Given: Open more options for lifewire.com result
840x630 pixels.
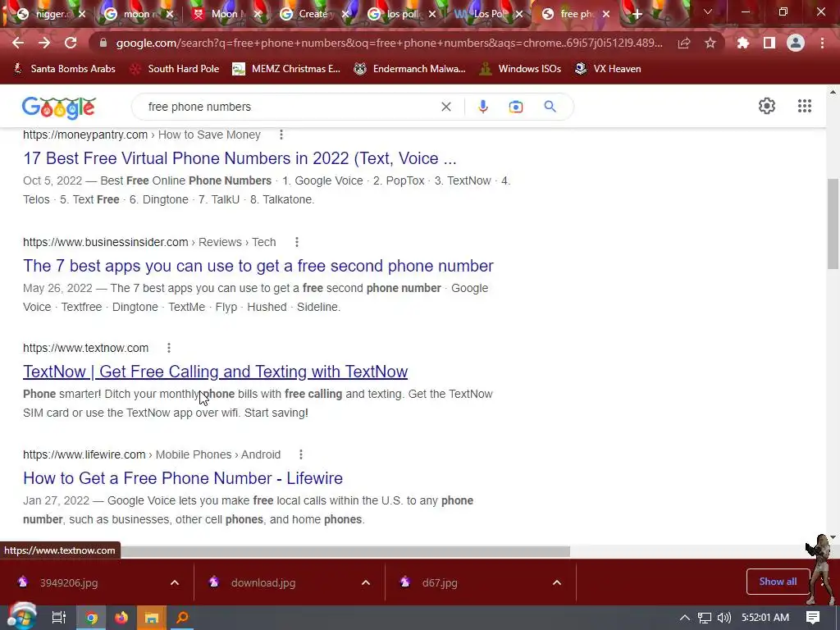Looking at the screenshot, I should pyautogui.click(x=301, y=454).
